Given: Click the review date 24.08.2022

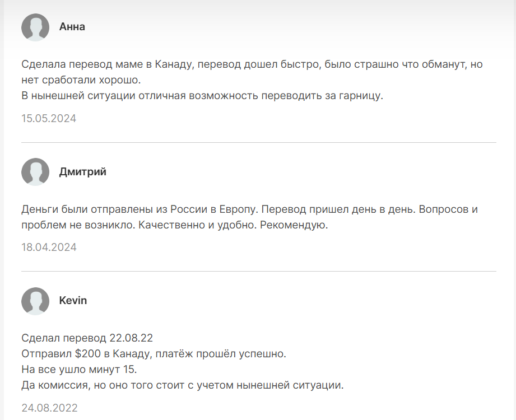Looking at the screenshot, I should click(49, 408).
